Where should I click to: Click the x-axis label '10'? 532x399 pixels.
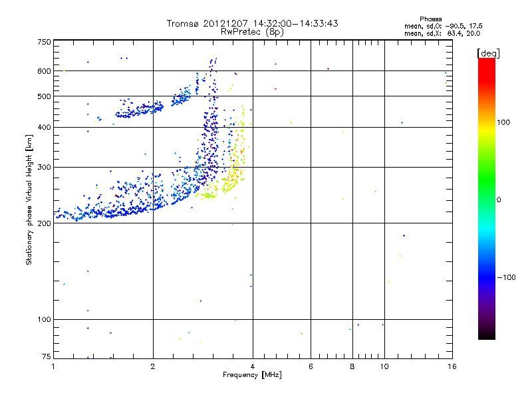(384, 366)
